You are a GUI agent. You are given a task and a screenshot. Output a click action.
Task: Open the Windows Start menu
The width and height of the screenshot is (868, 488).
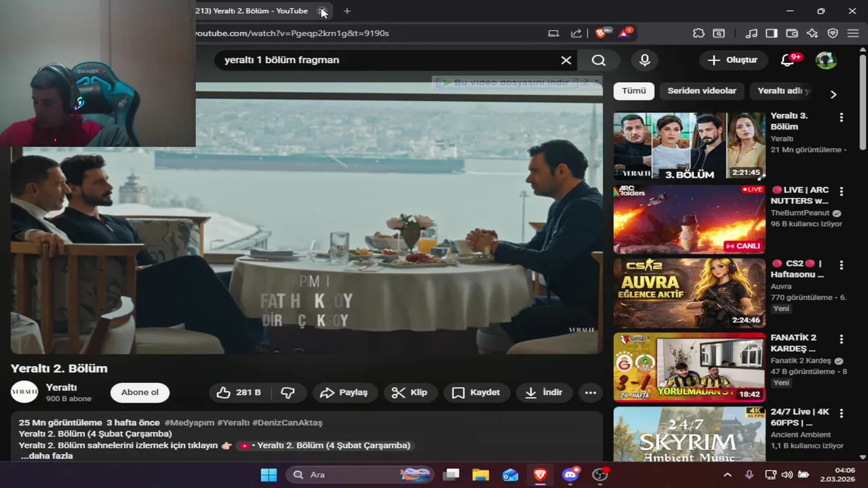(x=269, y=474)
